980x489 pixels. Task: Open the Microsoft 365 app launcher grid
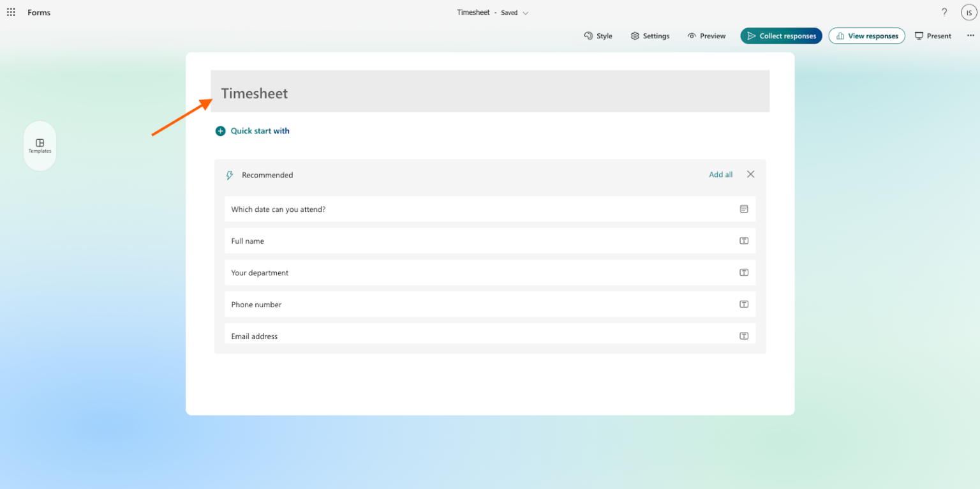(10, 12)
